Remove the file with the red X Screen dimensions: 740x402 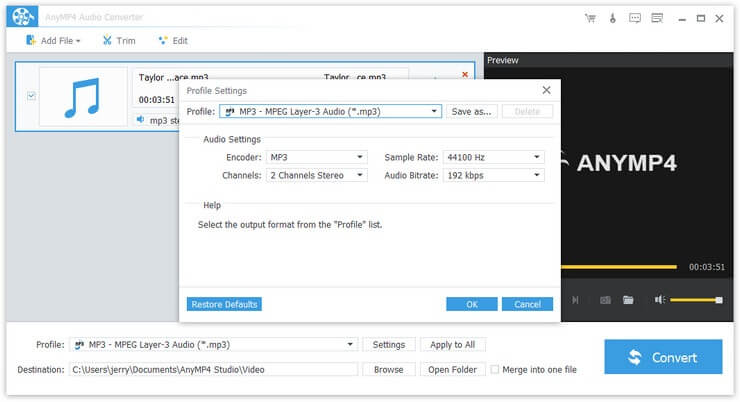[x=464, y=75]
